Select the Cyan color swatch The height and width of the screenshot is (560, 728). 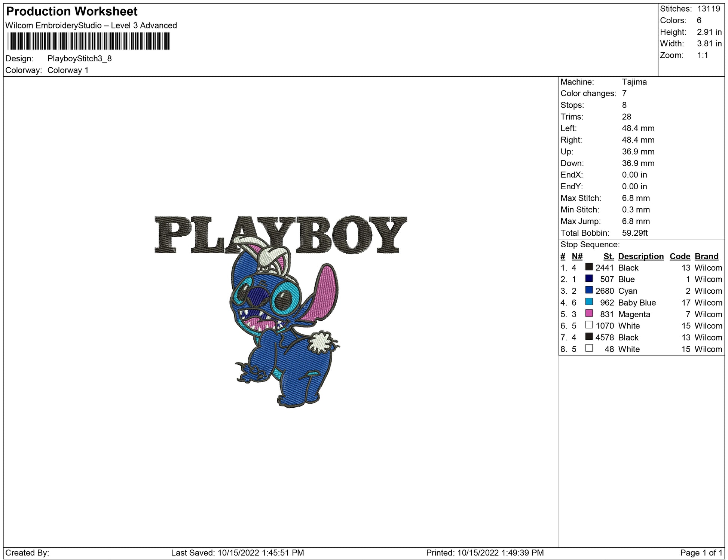pyautogui.click(x=589, y=290)
